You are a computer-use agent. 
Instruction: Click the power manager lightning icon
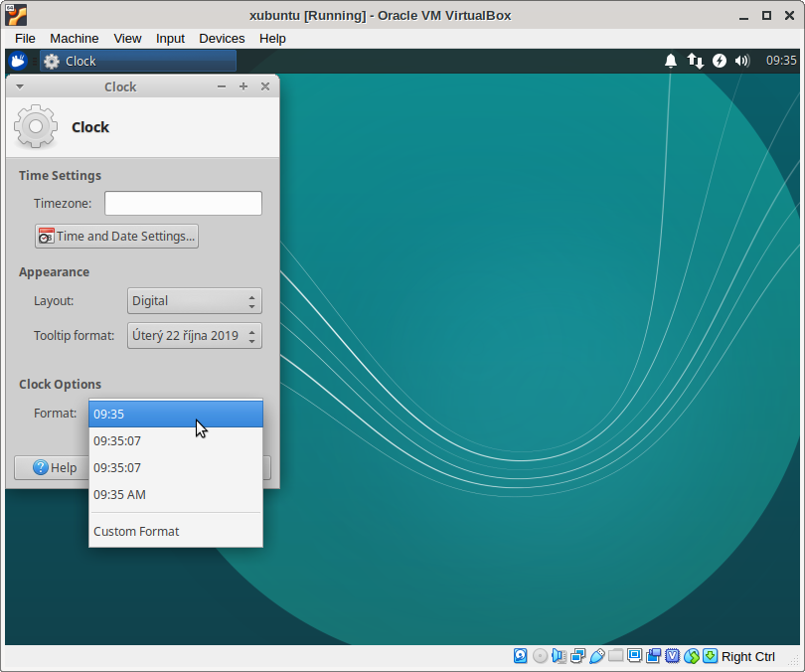pos(720,61)
